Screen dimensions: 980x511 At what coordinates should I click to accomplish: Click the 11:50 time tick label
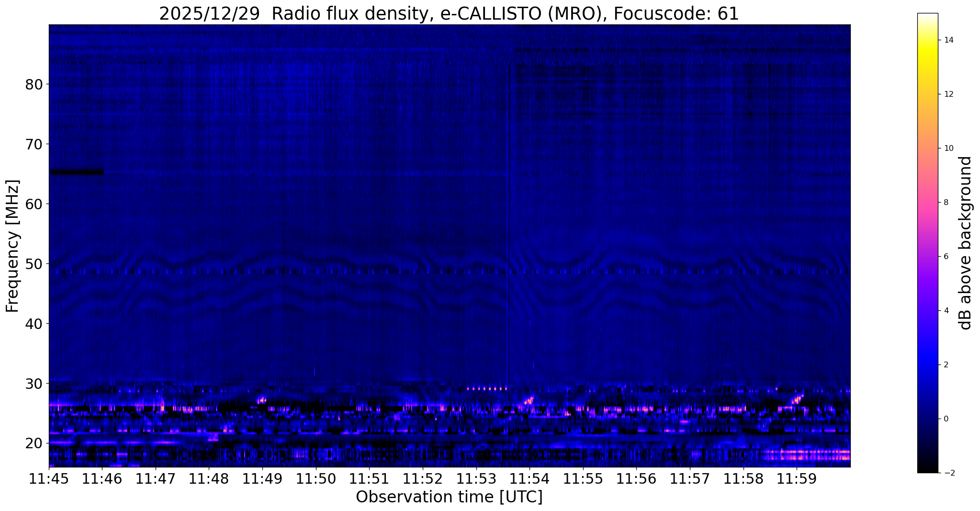315,478
